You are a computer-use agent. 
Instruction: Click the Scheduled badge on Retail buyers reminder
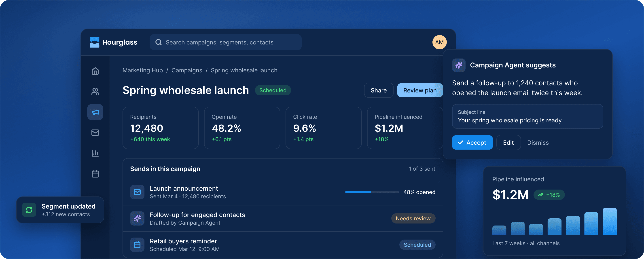pos(417,244)
